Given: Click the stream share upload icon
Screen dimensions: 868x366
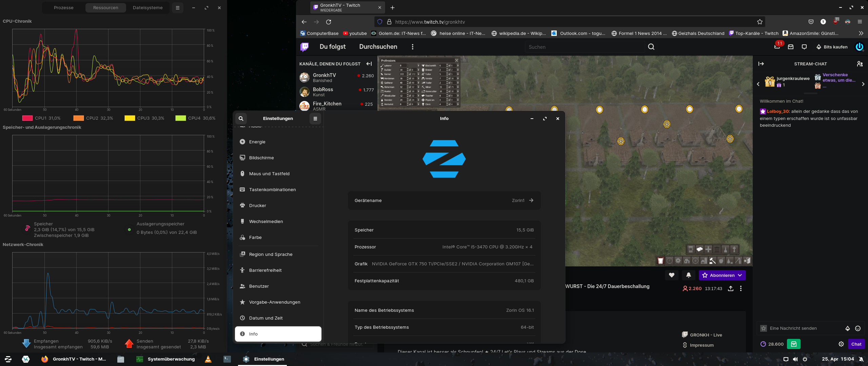Looking at the screenshot, I should click(731, 288).
